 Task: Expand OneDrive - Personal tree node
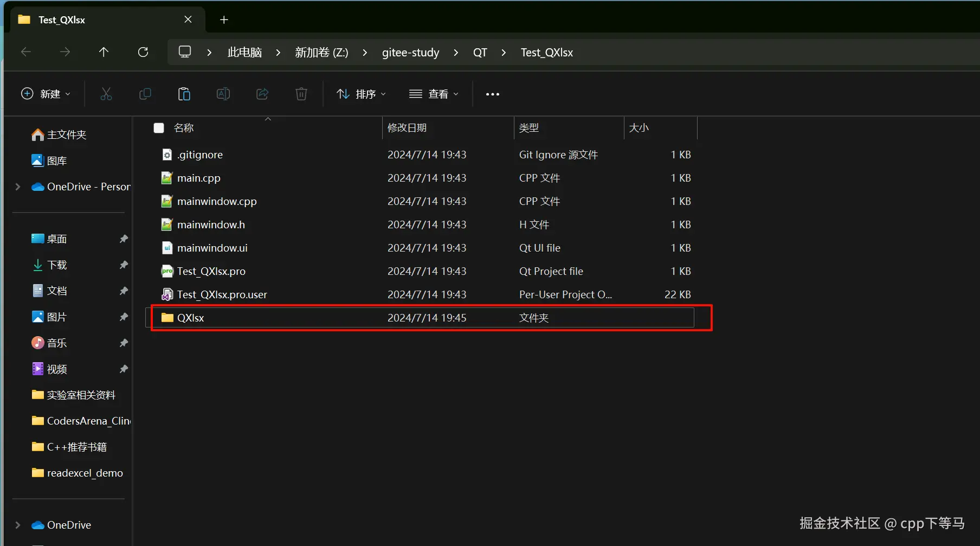click(x=18, y=187)
